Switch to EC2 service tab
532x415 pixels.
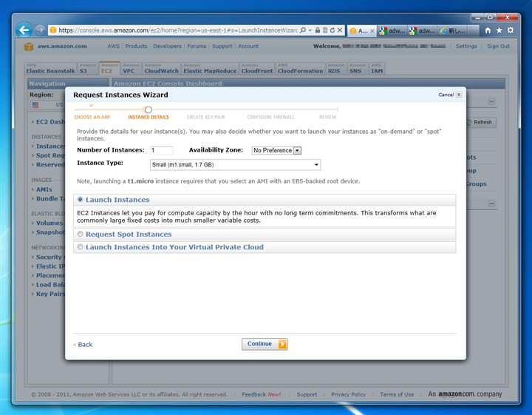pyautogui.click(x=109, y=69)
